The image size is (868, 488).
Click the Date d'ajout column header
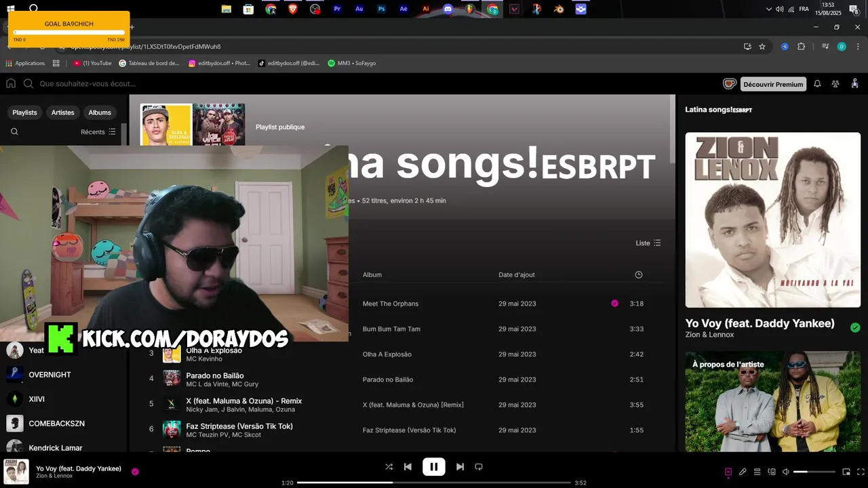(517, 274)
